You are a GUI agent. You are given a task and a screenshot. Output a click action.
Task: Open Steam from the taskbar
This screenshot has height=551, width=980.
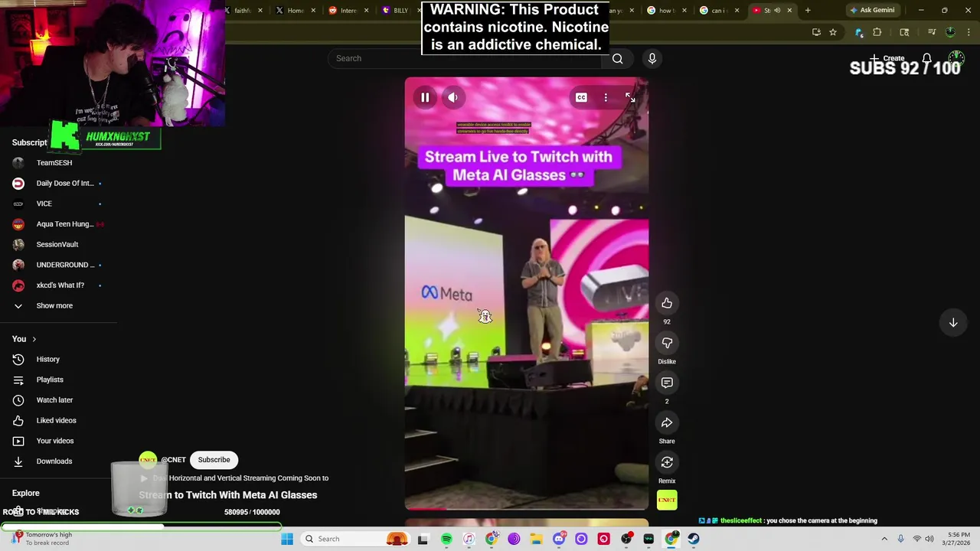pos(694,539)
